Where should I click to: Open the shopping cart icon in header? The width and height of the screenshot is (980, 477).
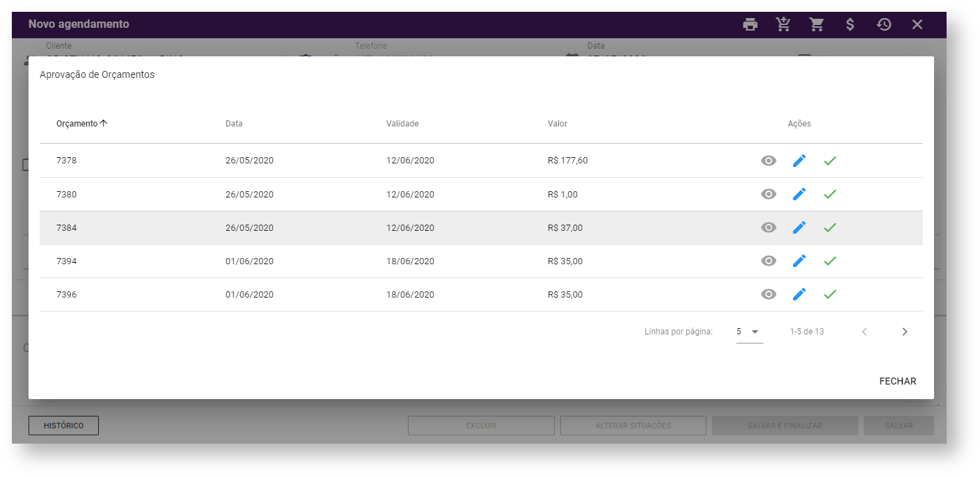coord(816,24)
